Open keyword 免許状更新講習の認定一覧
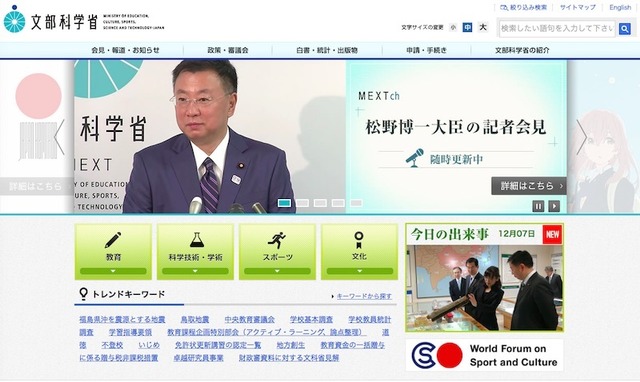Viewport: 640px width, 382px height. coord(218,345)
